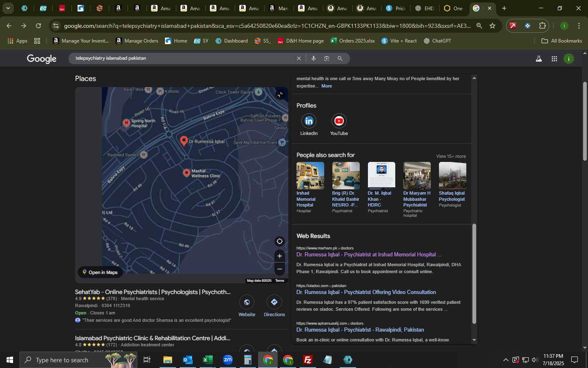Open SehatYab Online Psychiatrists listing
588x368 pixels.
click(x=153, y=292)
